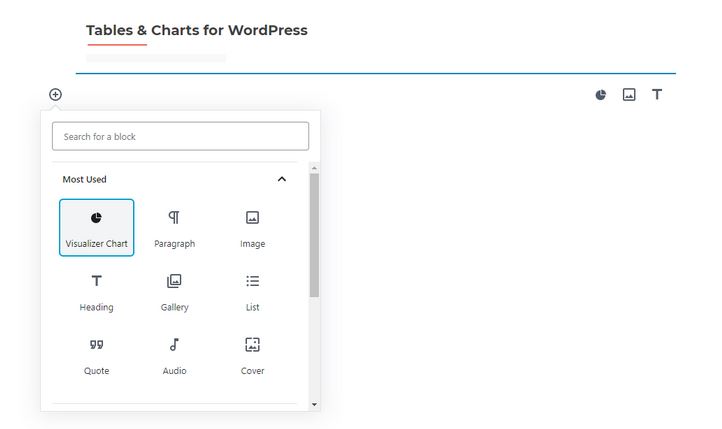Insert a Paragraph block

click(175, 227)
